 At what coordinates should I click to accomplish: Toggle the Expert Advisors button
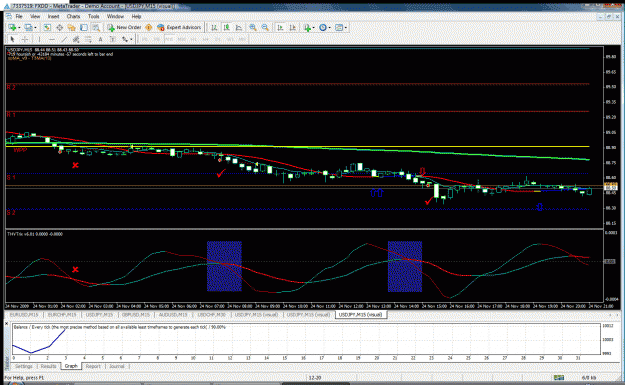179,28
